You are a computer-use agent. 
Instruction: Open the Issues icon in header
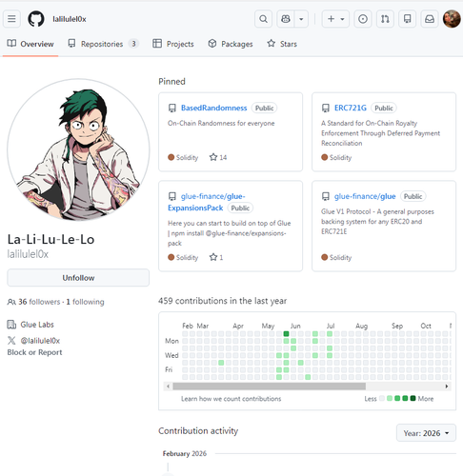click(363, 19)
